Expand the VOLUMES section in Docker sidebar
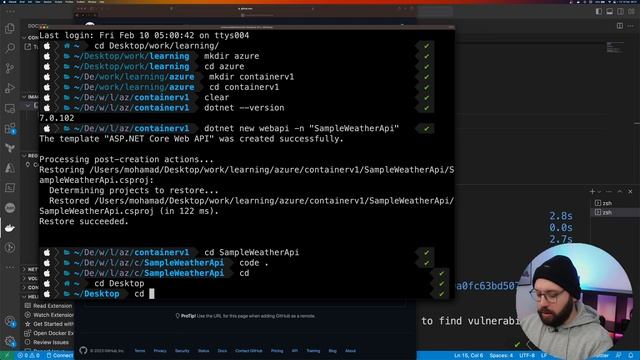The width and height of the screenshot is (640, 360). pos(31,278)
